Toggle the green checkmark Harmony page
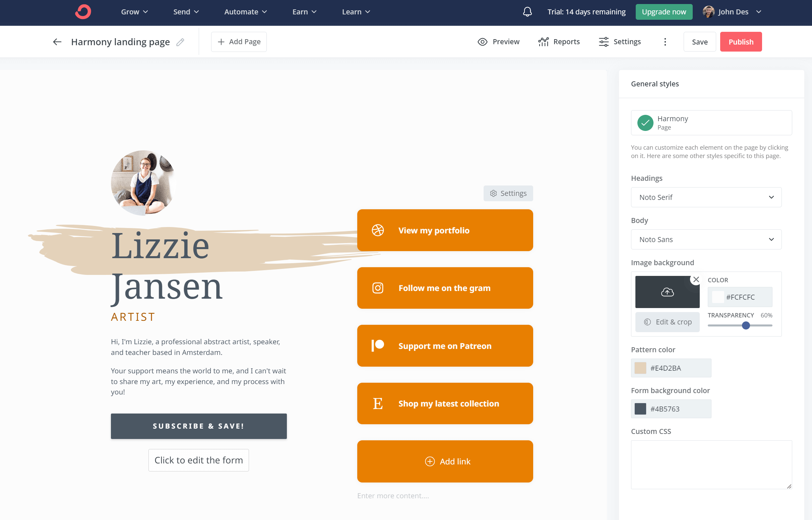The width and height of the screenshot is (812, 520). (x=645, y=122)
